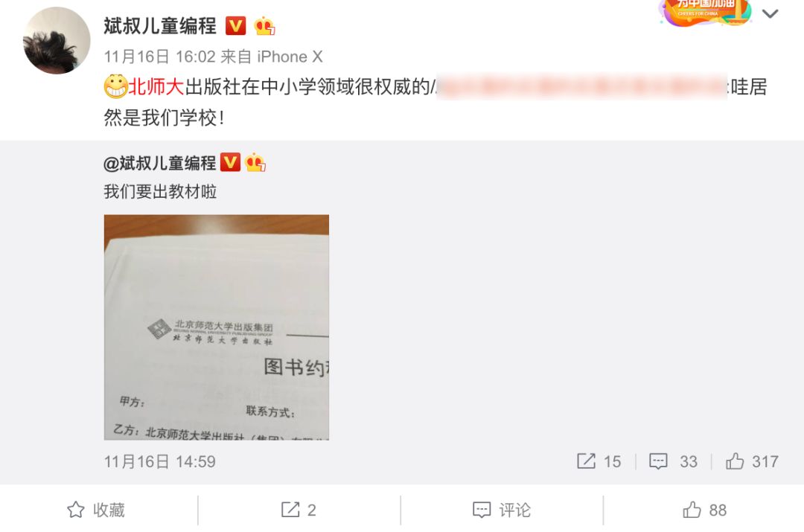The width and height of the screenshot is (804, 532).
Task: Open the 评论 comment button
Action: (x=502, y=510)
